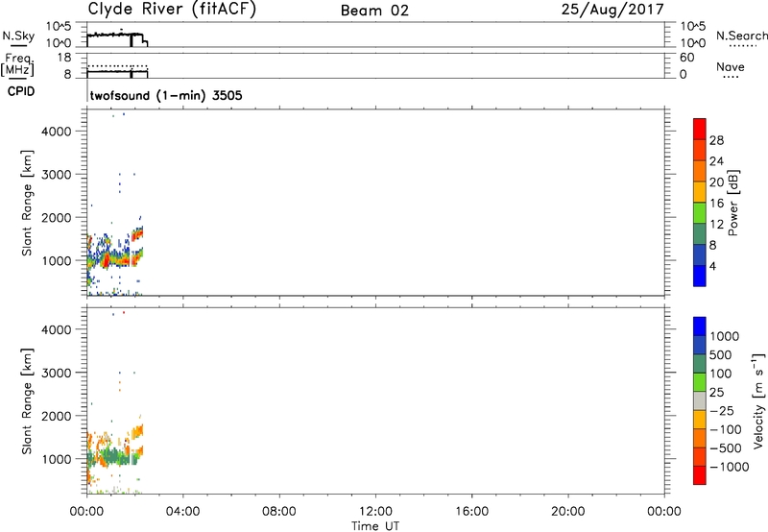
Task: Click the '28' tick on Power colorbar
Action: tap(716, 140)
